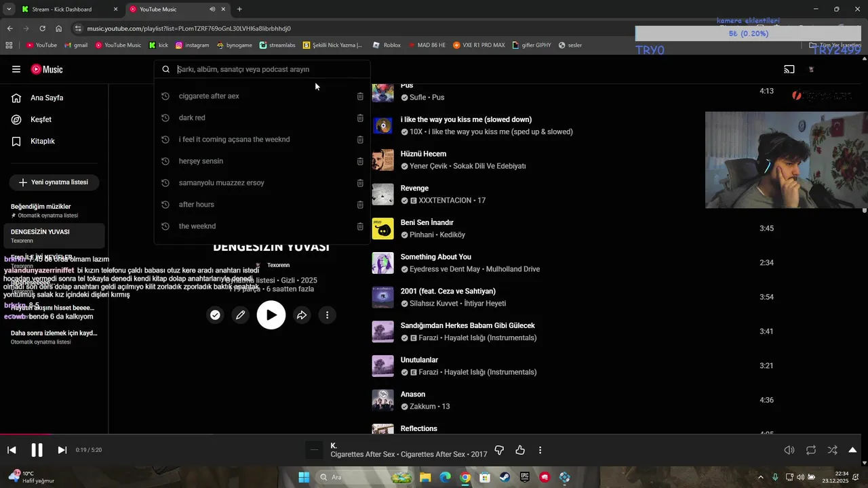Open the now-playing song options menu
868x488 pixels.
(540, 450)
